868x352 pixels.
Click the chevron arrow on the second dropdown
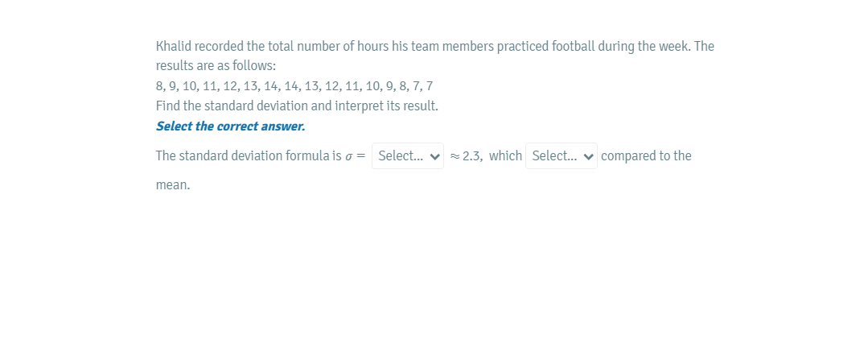(589, 156)
